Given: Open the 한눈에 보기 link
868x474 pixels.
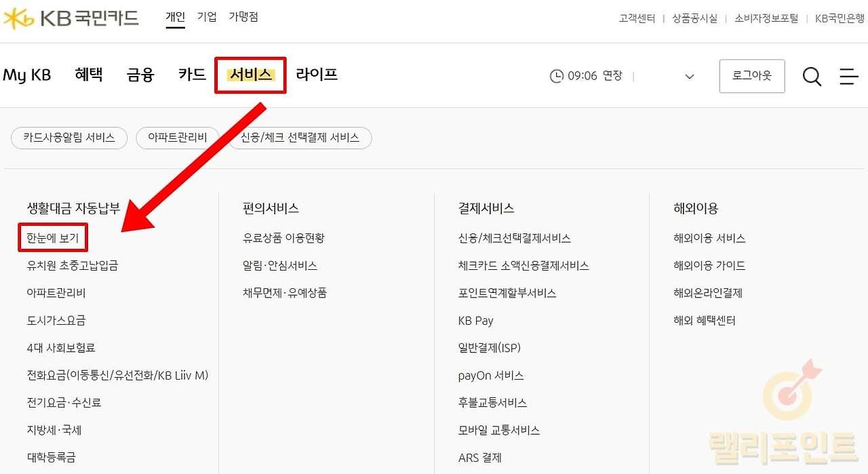Looking at the screenshot, I should coord(53,238).
